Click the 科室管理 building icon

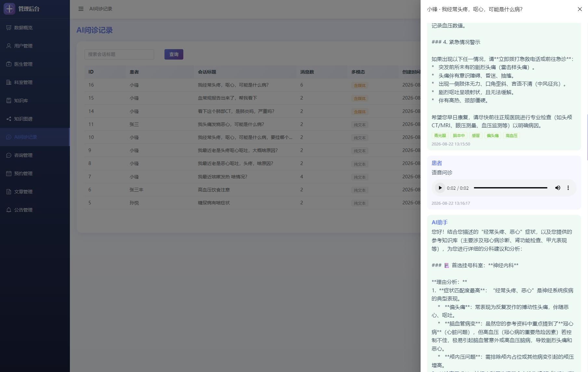[9, 82]
